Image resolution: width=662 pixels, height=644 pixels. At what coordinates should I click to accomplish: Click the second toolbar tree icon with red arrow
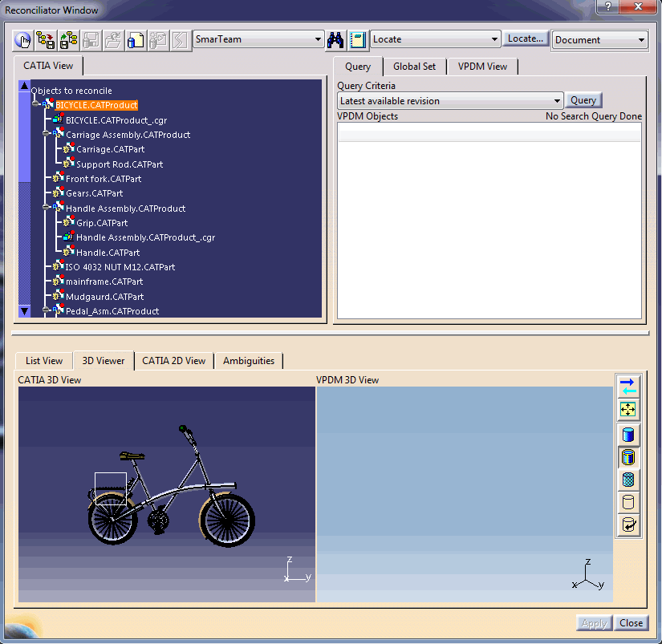[46, 39]
